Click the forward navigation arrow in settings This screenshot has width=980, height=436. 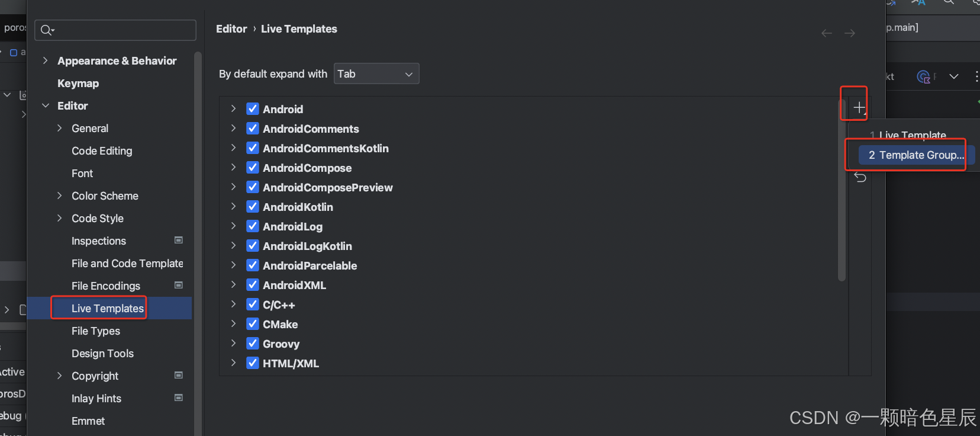coord(850,33)
